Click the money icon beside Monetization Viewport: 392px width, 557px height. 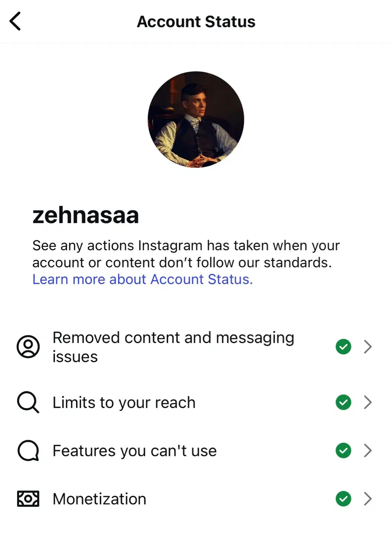[x=28, y=499]
